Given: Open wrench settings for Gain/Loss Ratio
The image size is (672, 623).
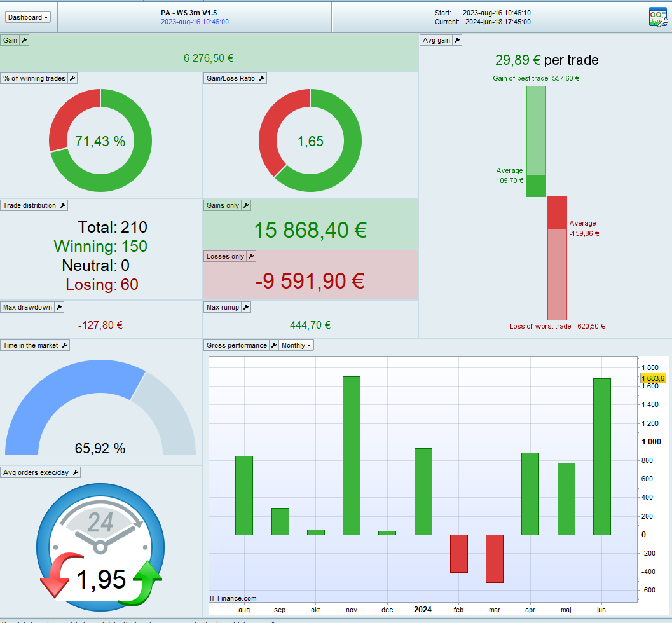Looking at the screenshot, I should tap(262, 78).
